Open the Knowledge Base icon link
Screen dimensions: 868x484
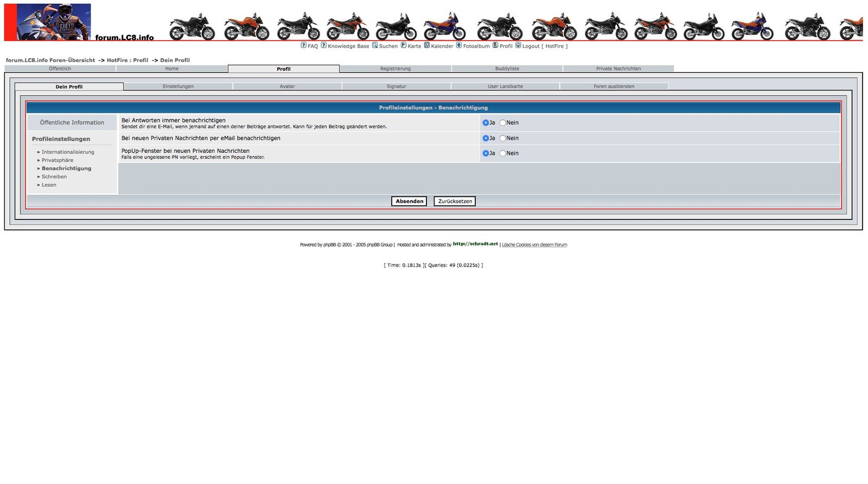[323, 46]
